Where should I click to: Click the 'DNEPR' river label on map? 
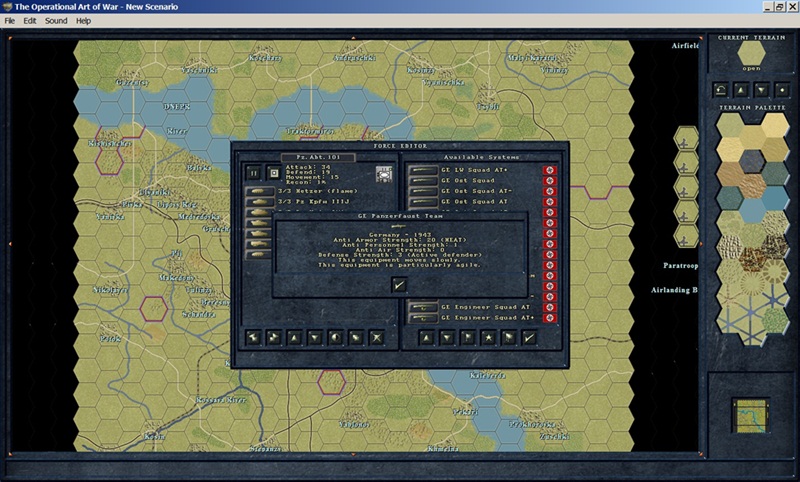click(177, 107)
